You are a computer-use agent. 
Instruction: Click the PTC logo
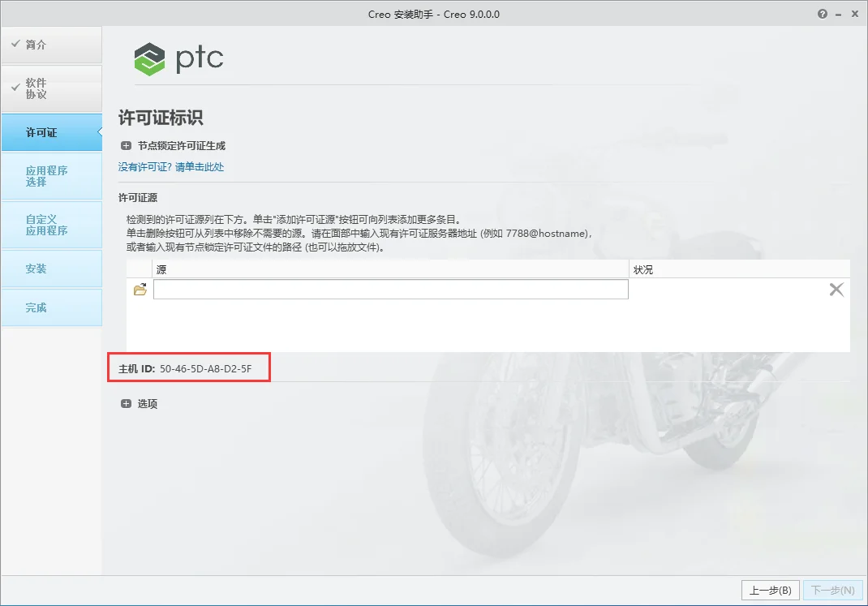178,58
